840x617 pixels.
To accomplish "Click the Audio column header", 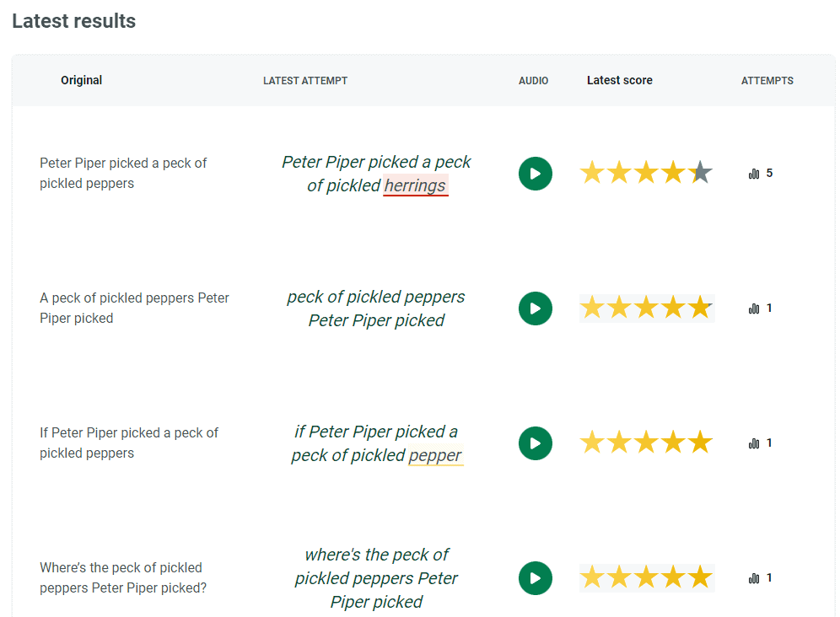I will pyautogui.click(x=533, y=81).
